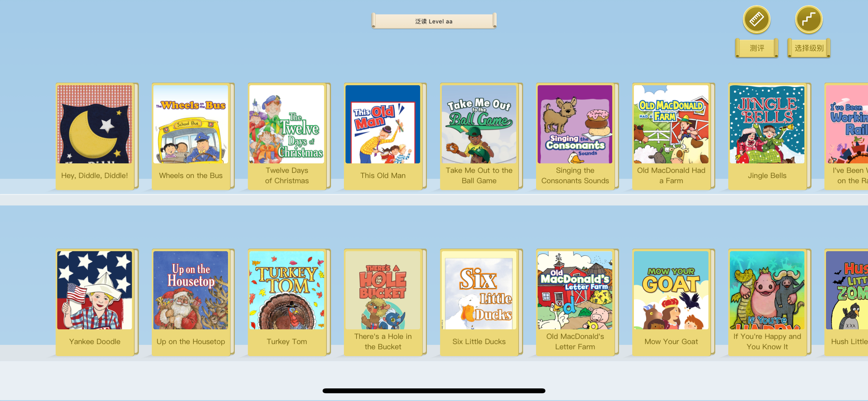
Task: Open the Wheels on the Bus book
Action: pos(191,136)
